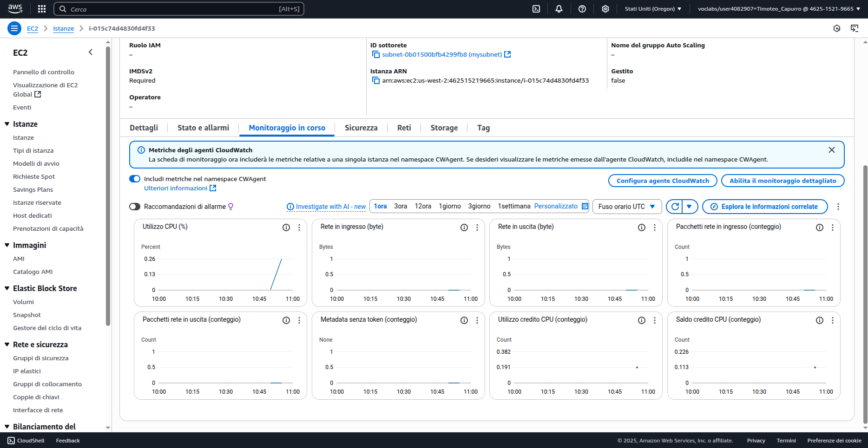Open the account menu voclabs user
The width and height of the screenshot is (868, 448).
coord(779,9)
